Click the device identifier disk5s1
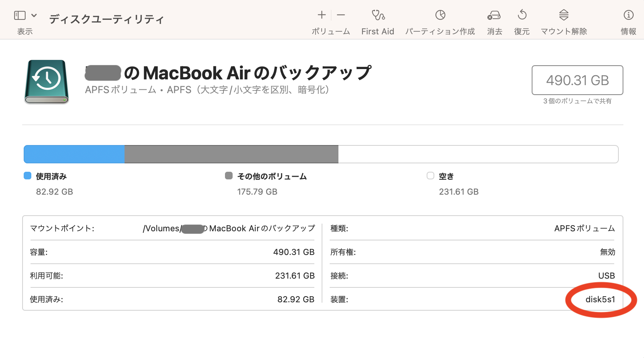This screenshot has width=644, height=358. 600,299
